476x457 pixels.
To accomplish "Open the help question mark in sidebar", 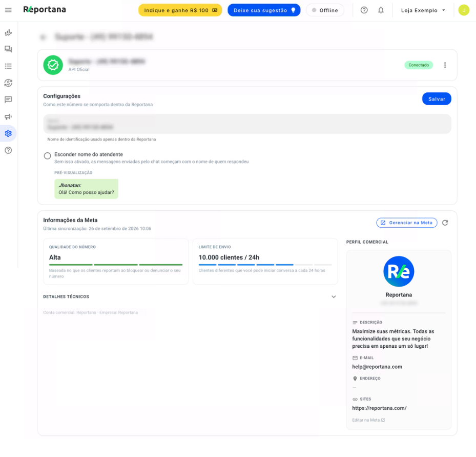I will coord(8,150).
